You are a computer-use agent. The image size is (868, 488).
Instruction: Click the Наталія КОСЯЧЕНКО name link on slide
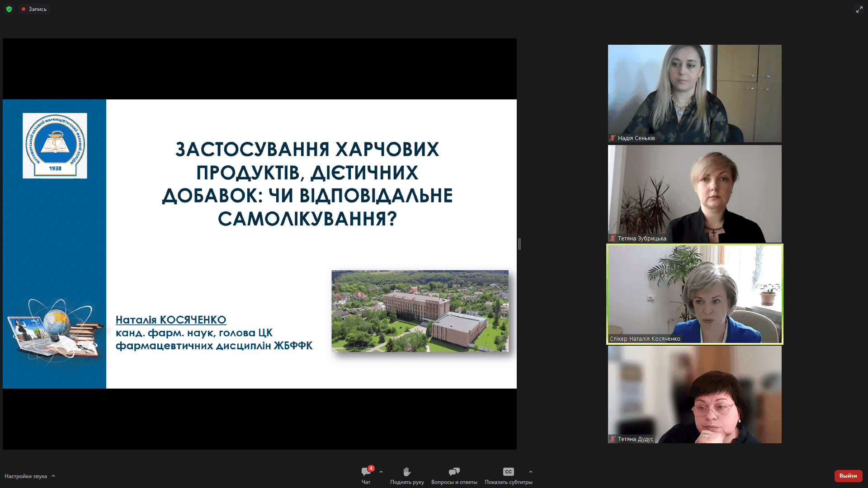click(x=171, y=320)
